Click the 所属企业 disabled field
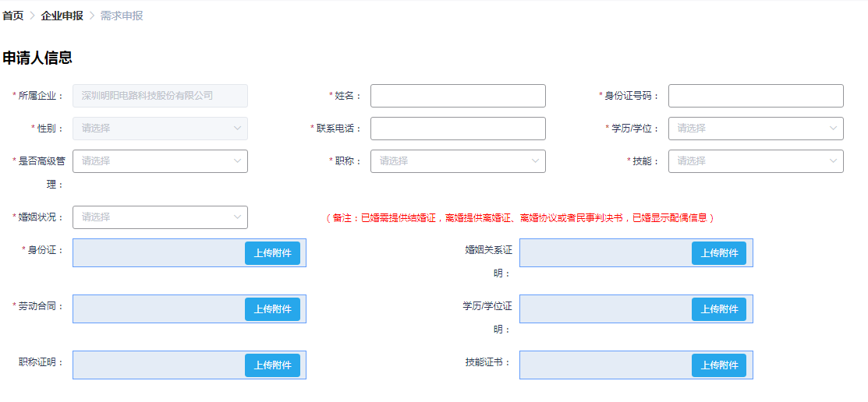868x402 pixels. pyautogui.click(x=160, y=96)
